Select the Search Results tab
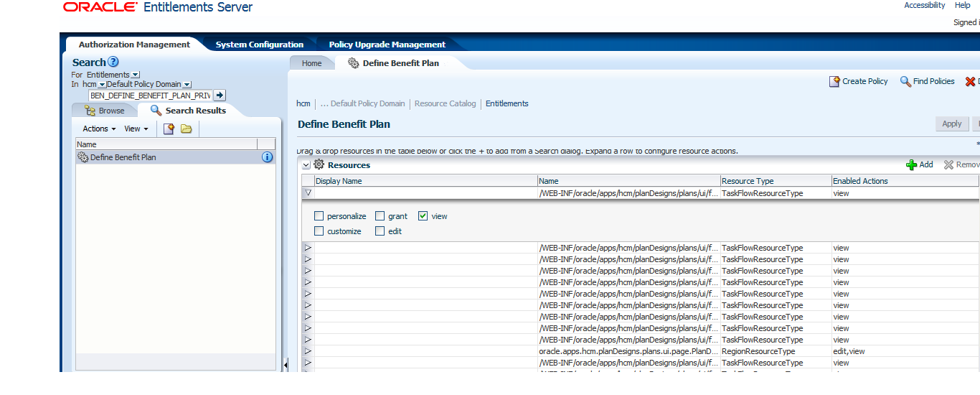Screen dimensions: 980x395 (188, 111)
